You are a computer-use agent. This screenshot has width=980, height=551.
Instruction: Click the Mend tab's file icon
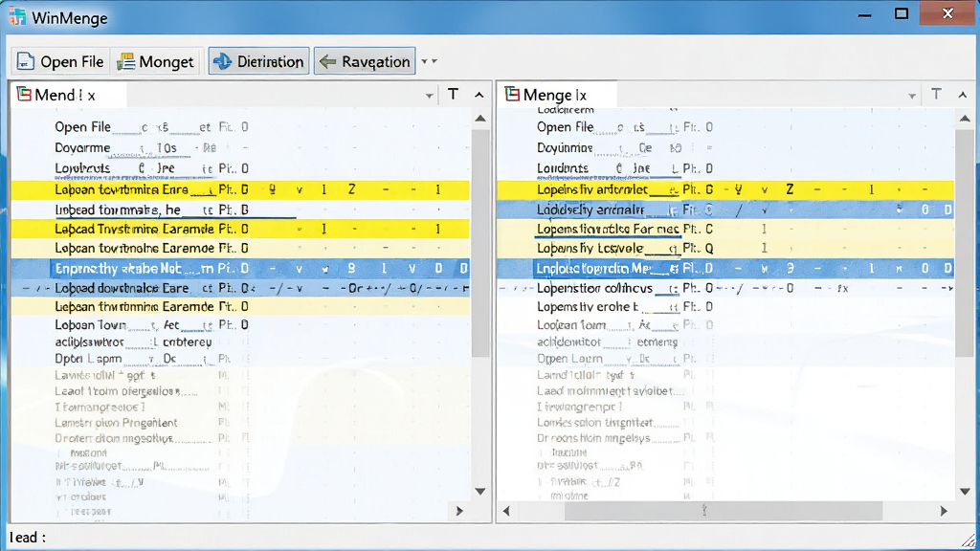24,95
